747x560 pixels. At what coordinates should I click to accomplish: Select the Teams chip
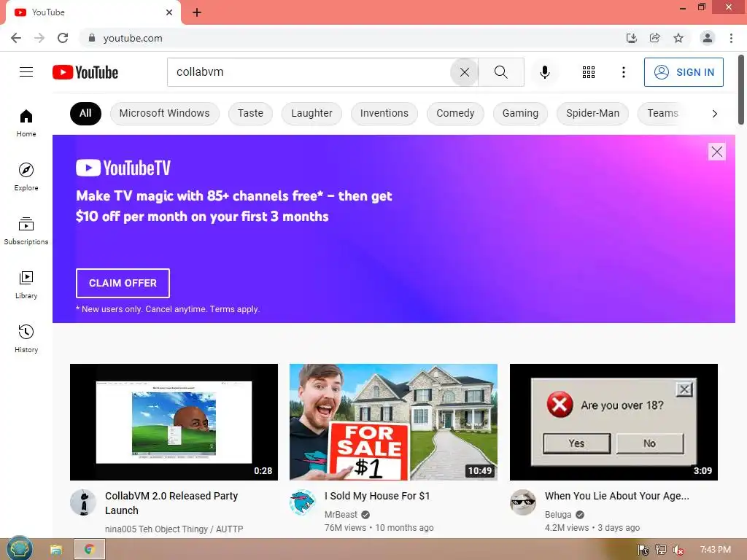pyautogui.click(x=662, y=113)
